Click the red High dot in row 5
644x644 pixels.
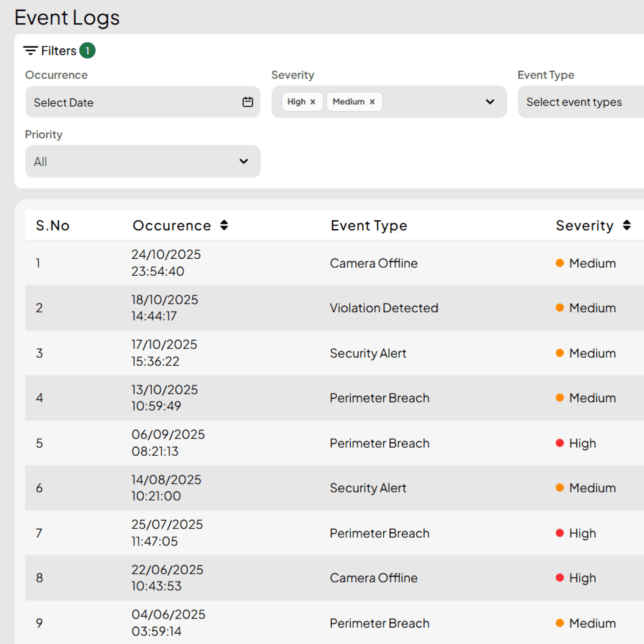click(x=560, y=443)
